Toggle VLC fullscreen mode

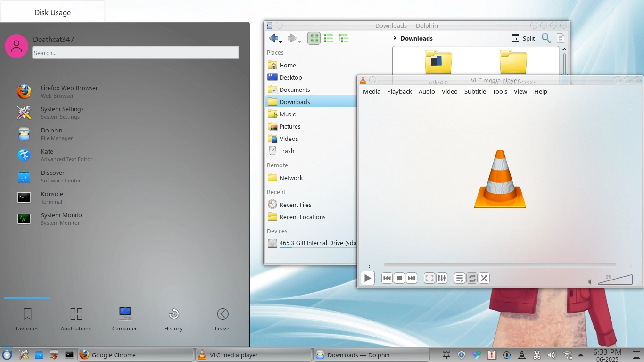click(x=429, y=278)
